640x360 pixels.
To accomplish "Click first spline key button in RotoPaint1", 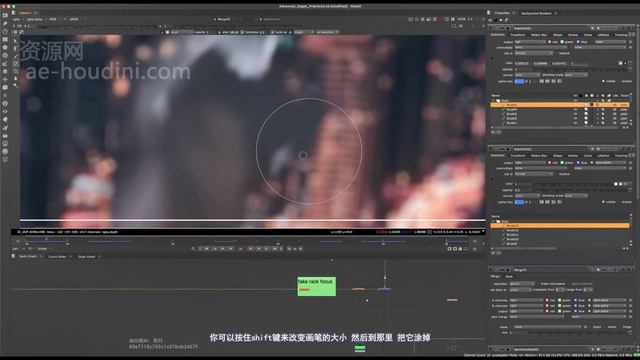I will click(x=542, y=81).
